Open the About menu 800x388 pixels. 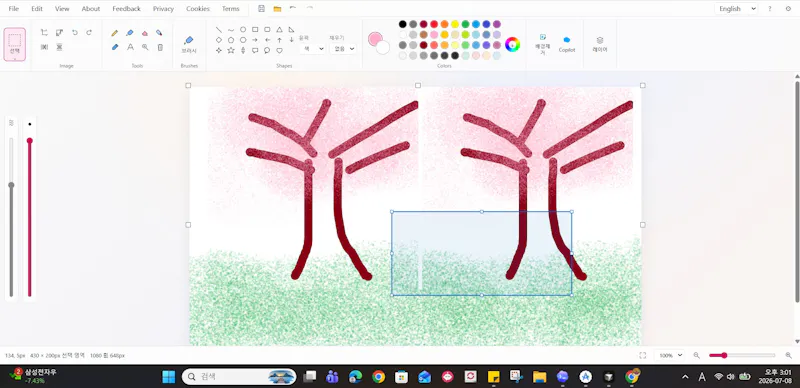coord(91,9)
